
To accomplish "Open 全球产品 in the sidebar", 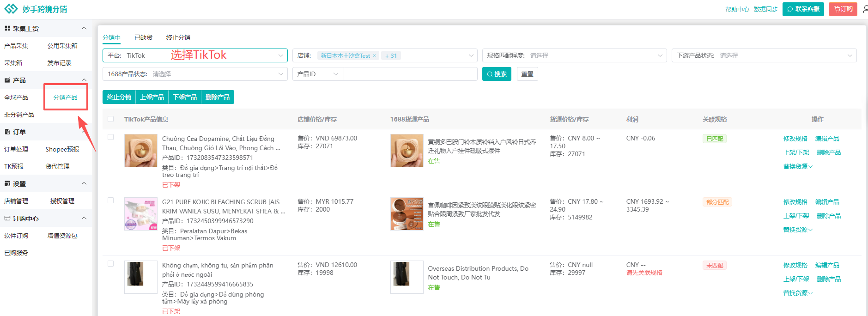I will (x=16, y=97).
